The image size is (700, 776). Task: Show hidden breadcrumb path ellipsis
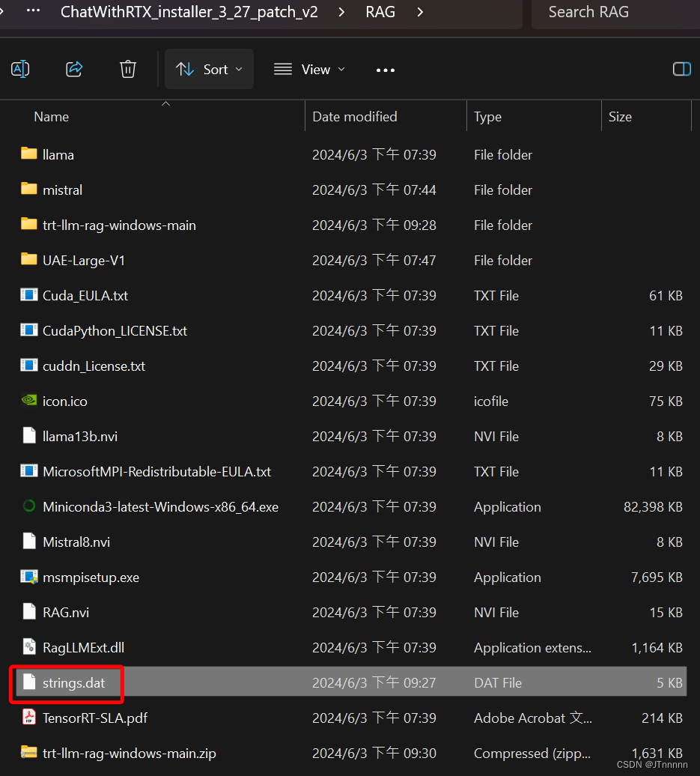pos(33,10)
